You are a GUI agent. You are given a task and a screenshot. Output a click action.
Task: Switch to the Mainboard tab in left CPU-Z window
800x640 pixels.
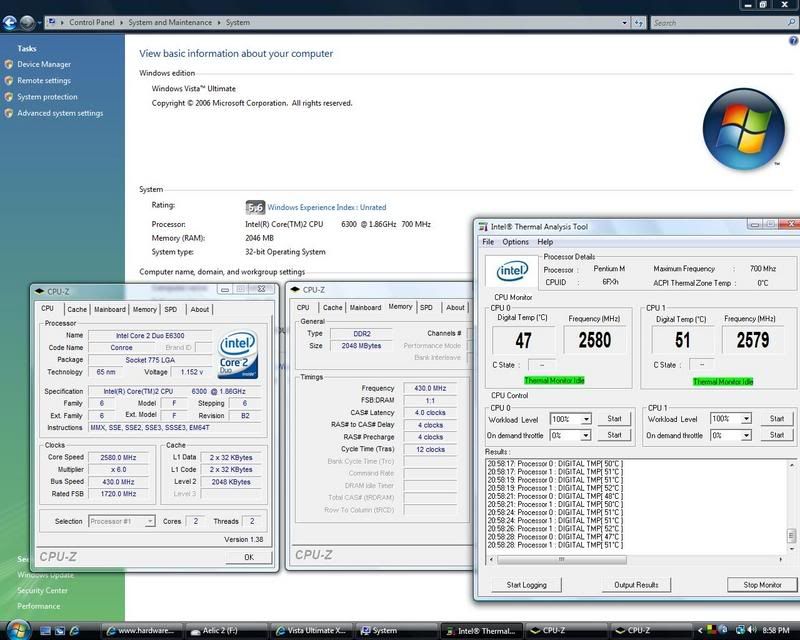(x=110, y=309)
